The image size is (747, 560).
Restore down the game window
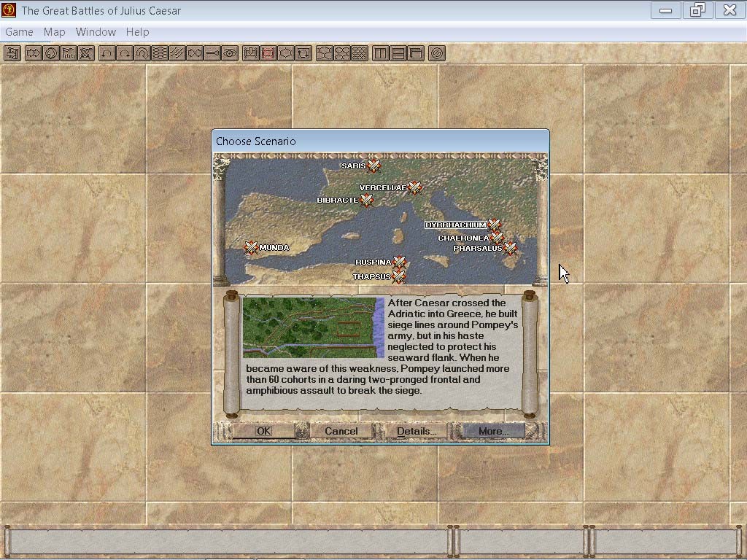pyautogui.click(x=697, y=10)
